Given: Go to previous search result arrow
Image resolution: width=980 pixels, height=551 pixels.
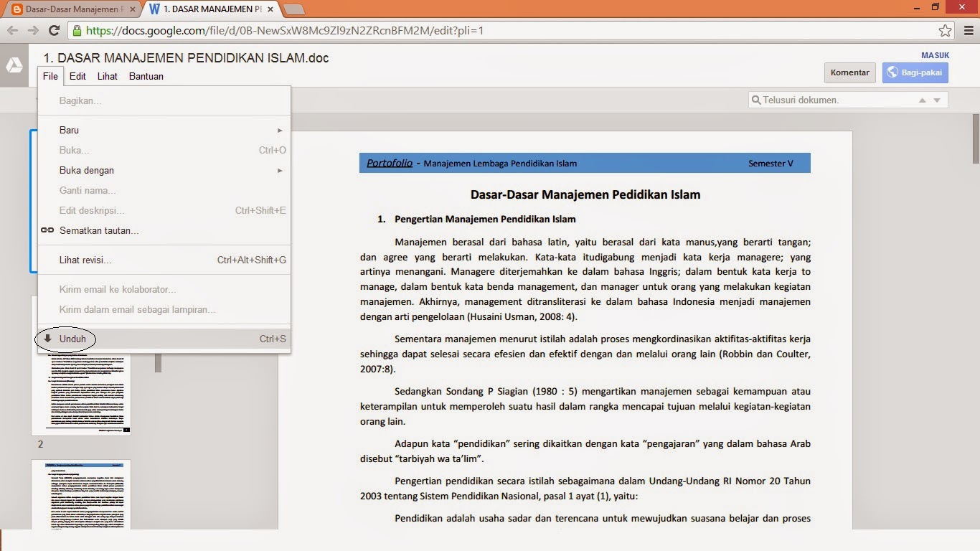Looking at the screenshot, I should 923,100.
